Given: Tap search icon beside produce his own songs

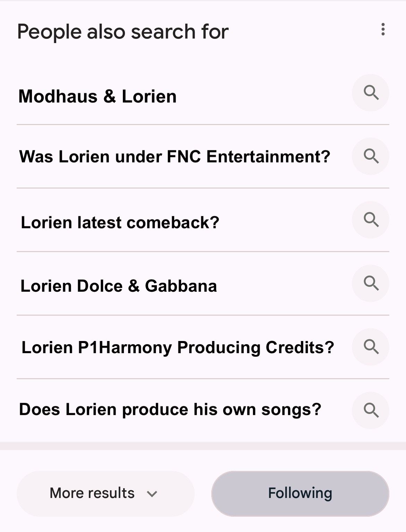Looking at the screenshot, I should click(x=371, y=410).
